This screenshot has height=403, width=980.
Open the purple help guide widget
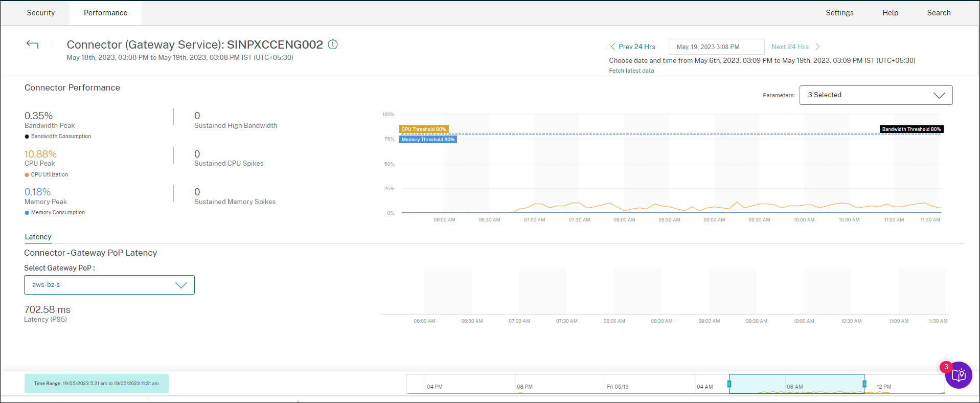958,375
